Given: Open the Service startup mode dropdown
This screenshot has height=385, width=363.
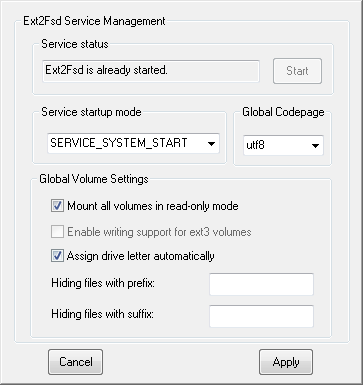Looking at the screenshot, I should 133,143.
